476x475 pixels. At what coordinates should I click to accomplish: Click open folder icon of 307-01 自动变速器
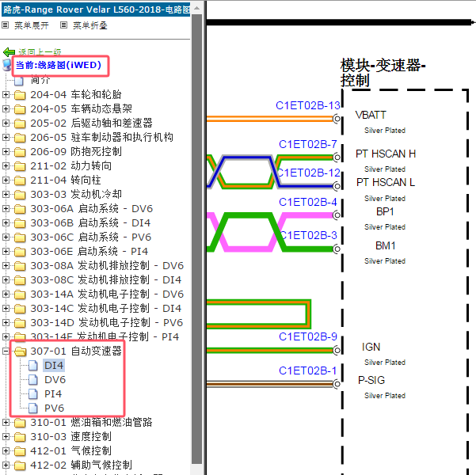[x=20, y=351]
